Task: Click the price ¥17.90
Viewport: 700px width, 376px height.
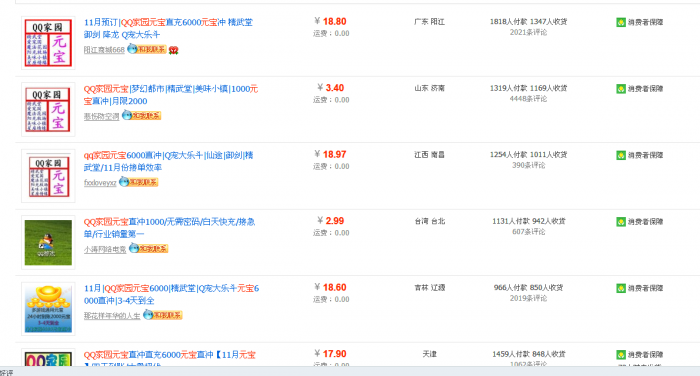Action: (x=330, y=354)
